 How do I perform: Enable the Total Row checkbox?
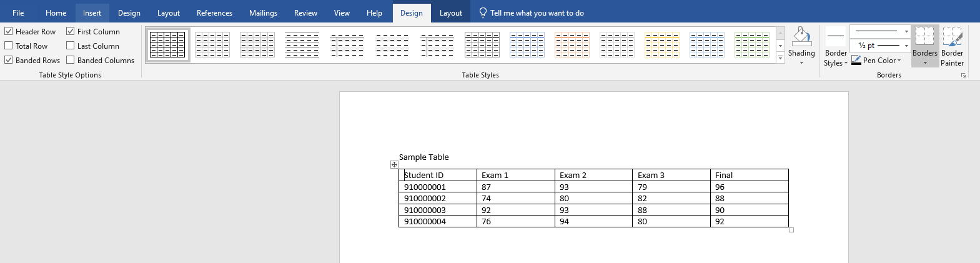pyautogui.click(x=9, y=46)
